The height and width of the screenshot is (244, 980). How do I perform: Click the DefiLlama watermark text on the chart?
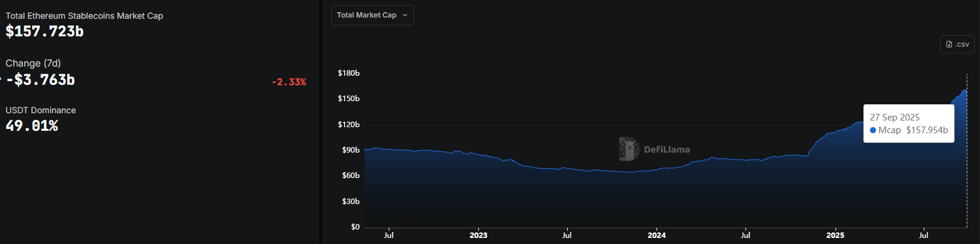coord(666,150)
